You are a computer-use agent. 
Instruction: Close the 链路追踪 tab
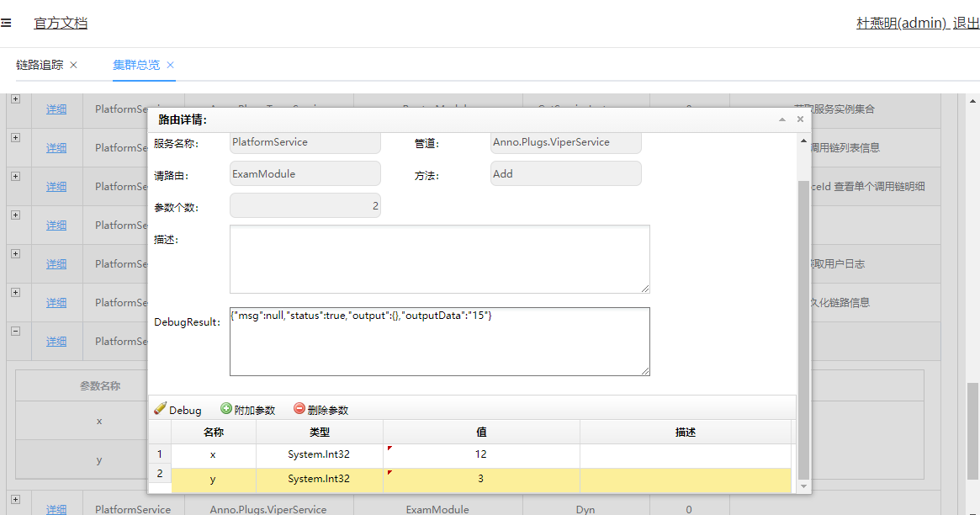click(x=74, y=65)
